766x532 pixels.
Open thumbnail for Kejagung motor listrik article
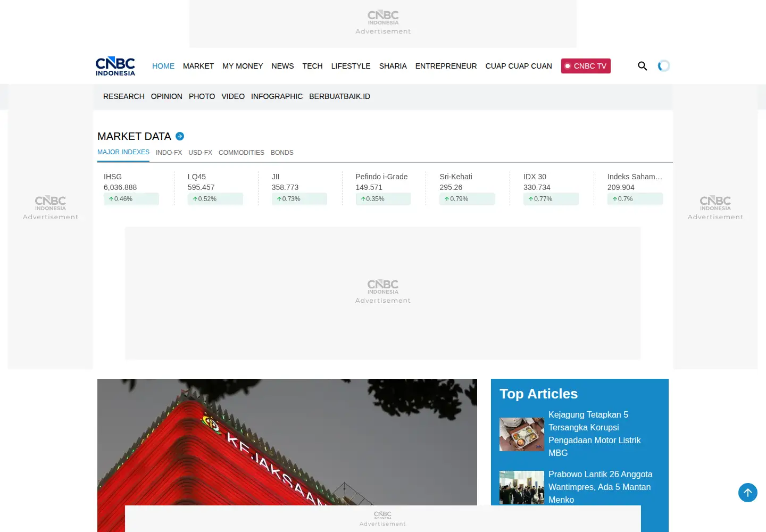[x=522, y=434]
